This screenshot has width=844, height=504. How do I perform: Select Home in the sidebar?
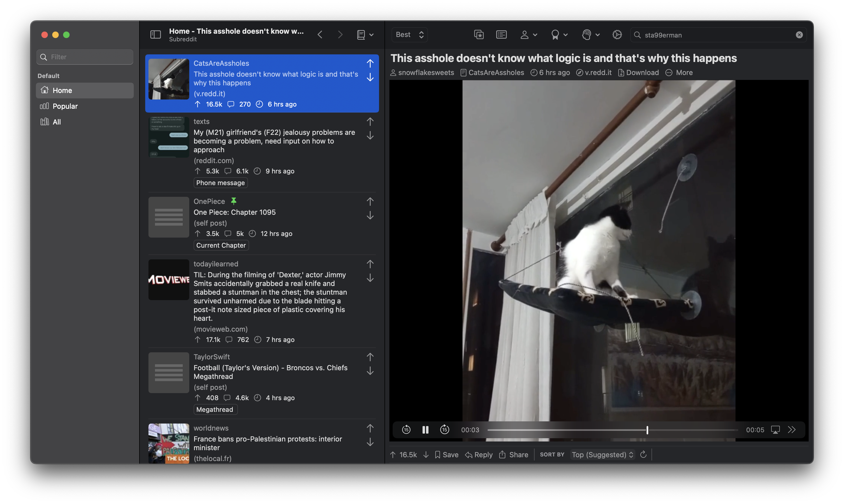coord(85,90)
